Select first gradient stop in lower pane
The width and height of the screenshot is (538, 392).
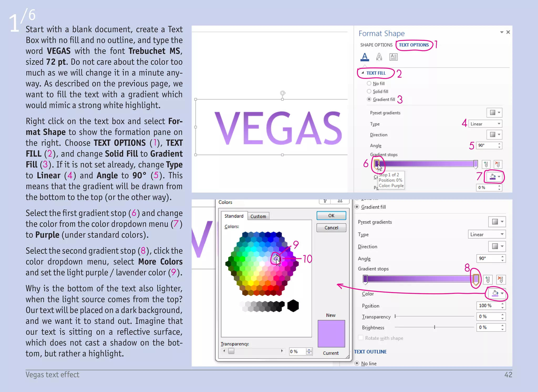(x=365, y=279)
